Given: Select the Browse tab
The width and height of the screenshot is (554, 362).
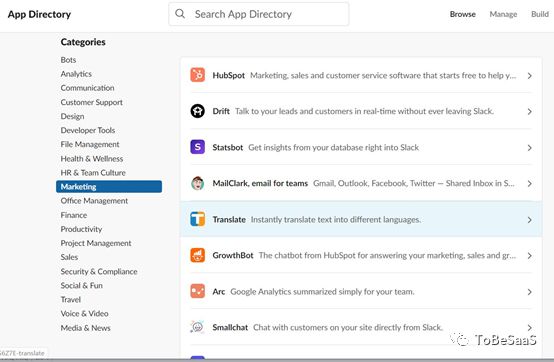Looking at the screenshot, I should 462,14.
